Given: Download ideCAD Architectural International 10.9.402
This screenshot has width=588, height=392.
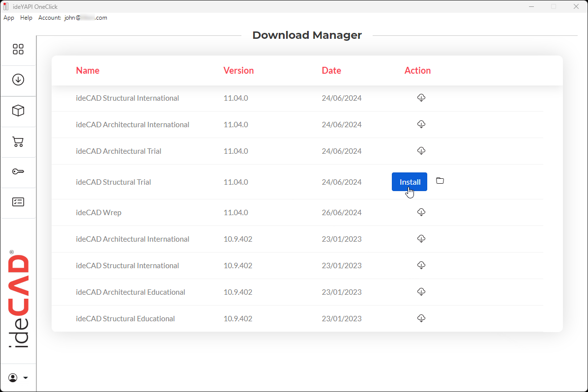Looking at the screenshot, I should click(x=421, y=239).
